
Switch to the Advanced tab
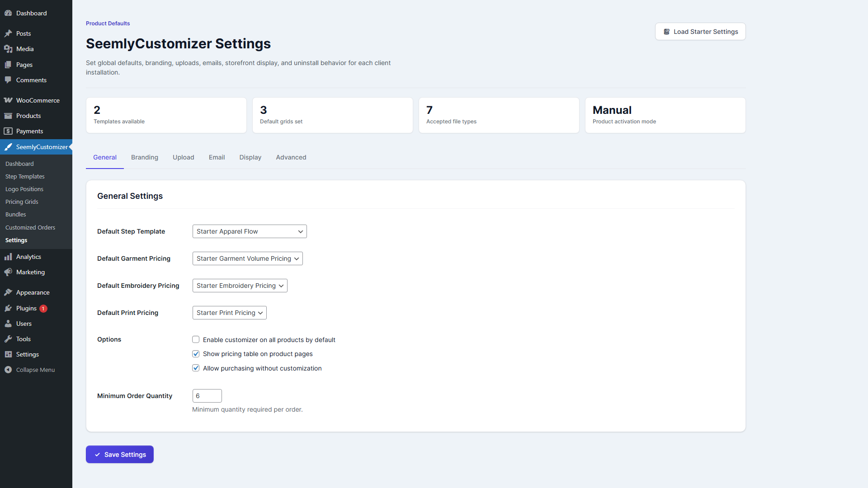[x=291, y=157]
